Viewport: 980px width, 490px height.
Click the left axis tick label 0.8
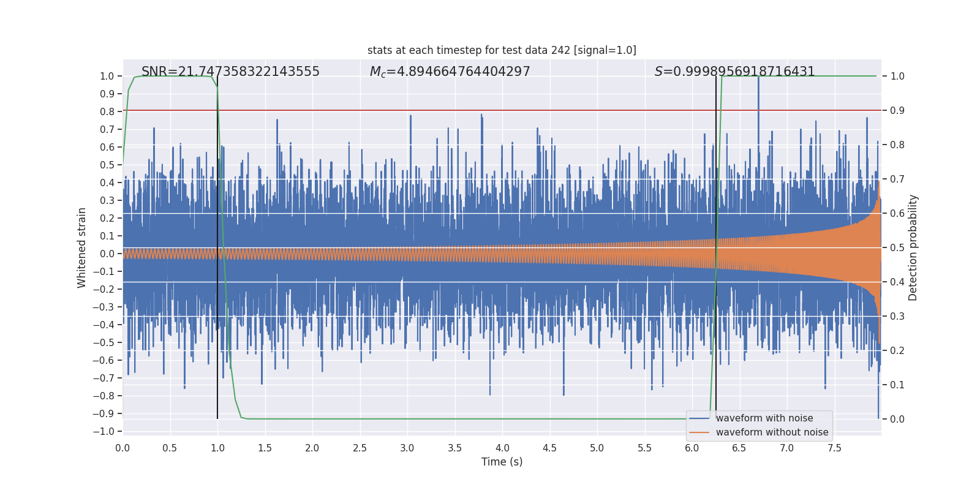tap(107, 111)
